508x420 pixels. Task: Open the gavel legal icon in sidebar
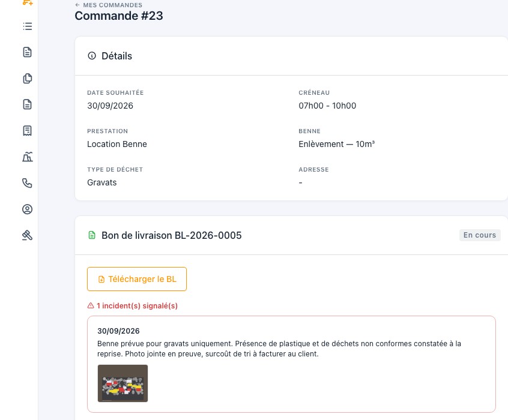point(28,235)
